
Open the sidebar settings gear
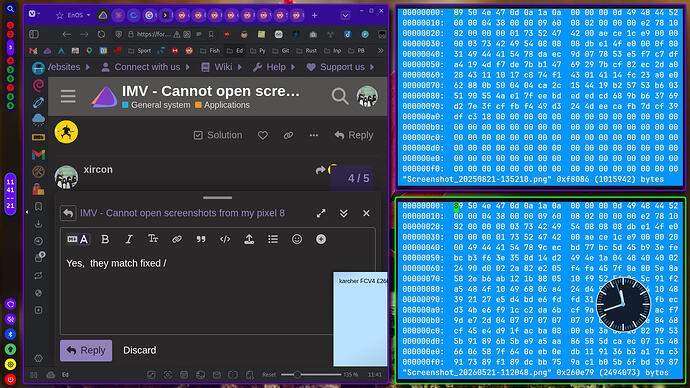tap(38, 359)
